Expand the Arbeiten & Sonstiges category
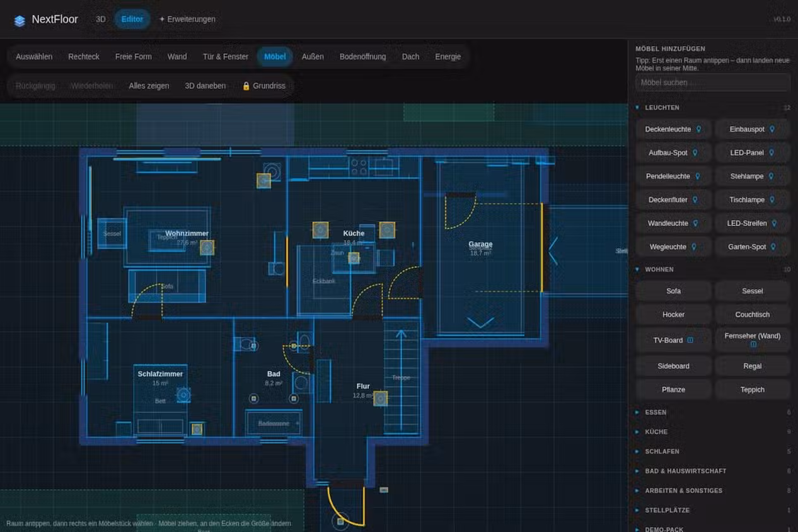798x532 pixels. pos(712,490)
